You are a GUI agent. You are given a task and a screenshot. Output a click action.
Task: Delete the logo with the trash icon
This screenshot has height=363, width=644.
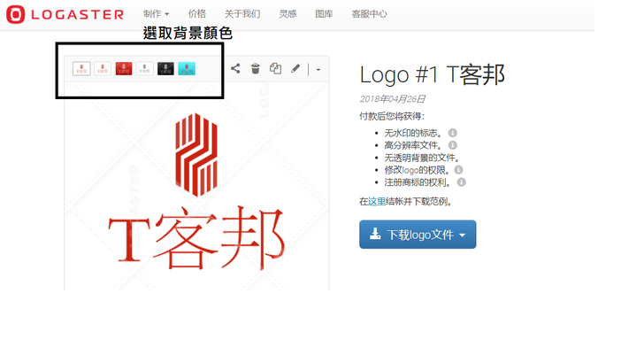tap(256, 68)
